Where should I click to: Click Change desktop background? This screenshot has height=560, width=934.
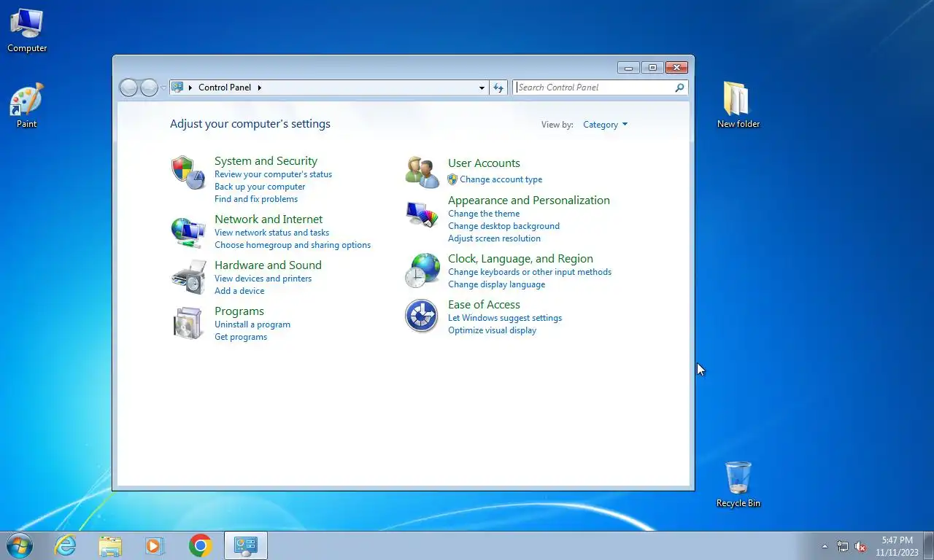503,226
